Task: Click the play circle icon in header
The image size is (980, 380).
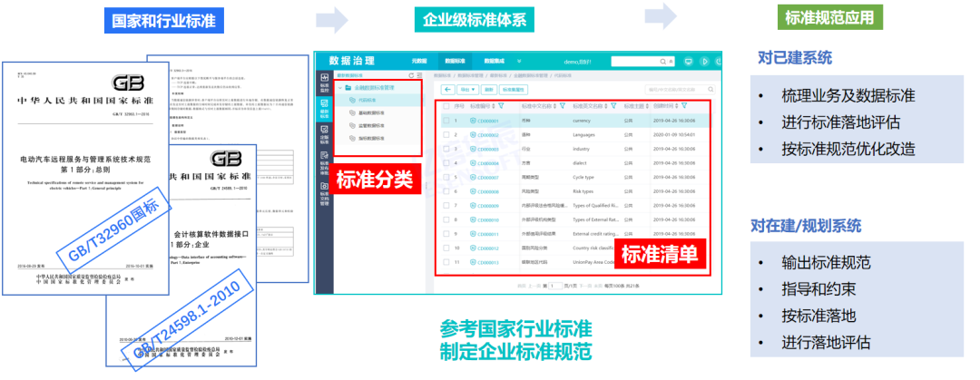Action: tap(703, 61)
